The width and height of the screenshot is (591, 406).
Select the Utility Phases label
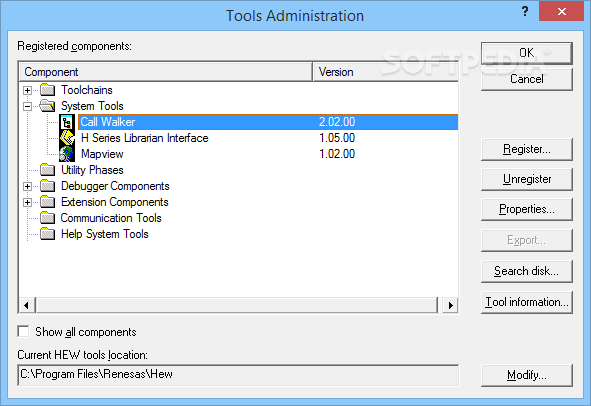[92, 170]
